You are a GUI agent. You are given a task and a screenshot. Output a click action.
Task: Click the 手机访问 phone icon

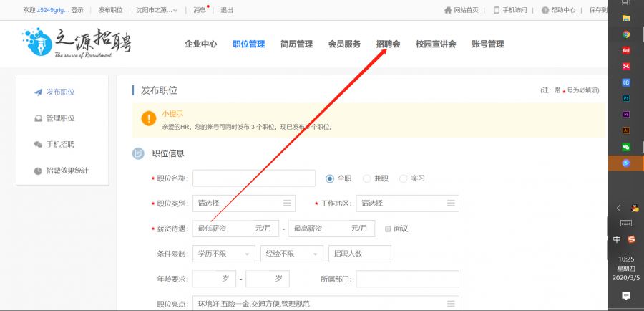tap(497, 10)
